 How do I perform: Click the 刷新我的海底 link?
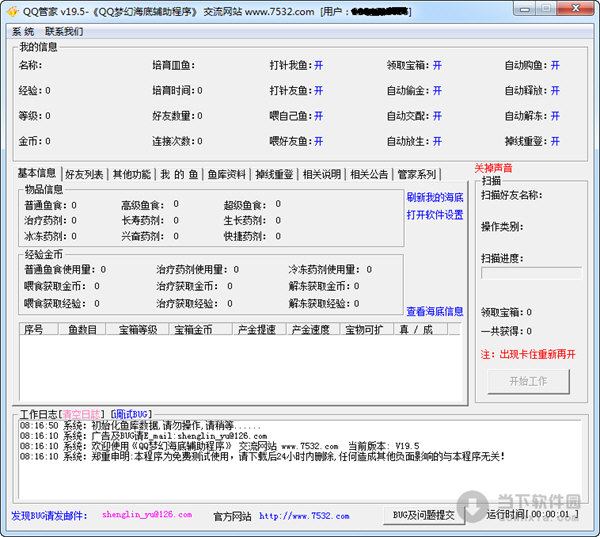pos(435,197)
